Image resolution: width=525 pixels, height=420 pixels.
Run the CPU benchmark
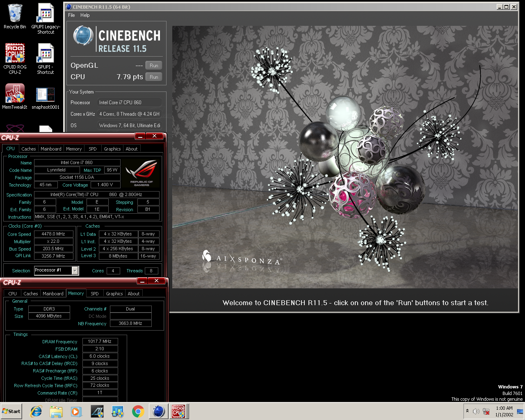[x=154, y=77]
